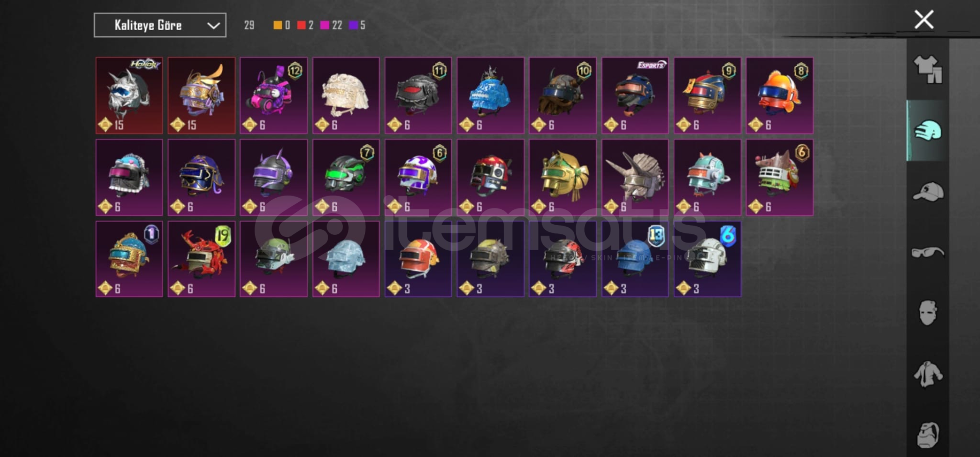Open the face mask category icon
Viewport: 980px width, 457px height.
pos(928,312)
